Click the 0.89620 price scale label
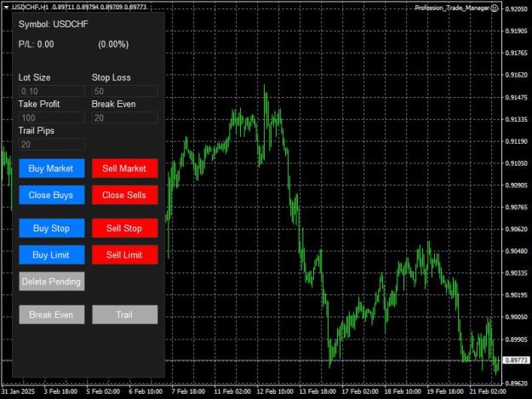Viewport: 532px width, 399px height. tap(517, 384)
